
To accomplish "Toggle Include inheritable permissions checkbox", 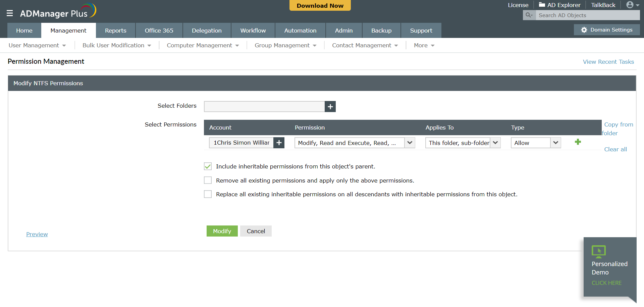I will 208,166.
